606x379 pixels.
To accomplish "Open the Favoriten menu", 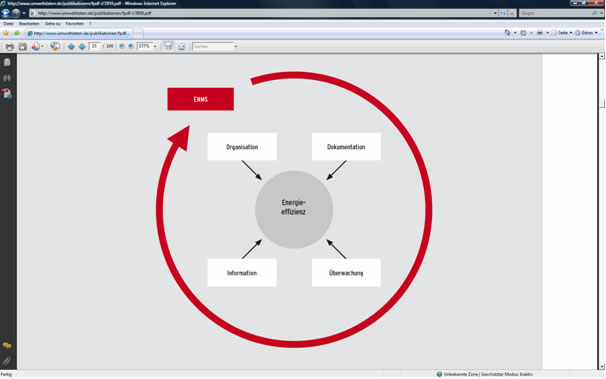I will tap(75, 24).
